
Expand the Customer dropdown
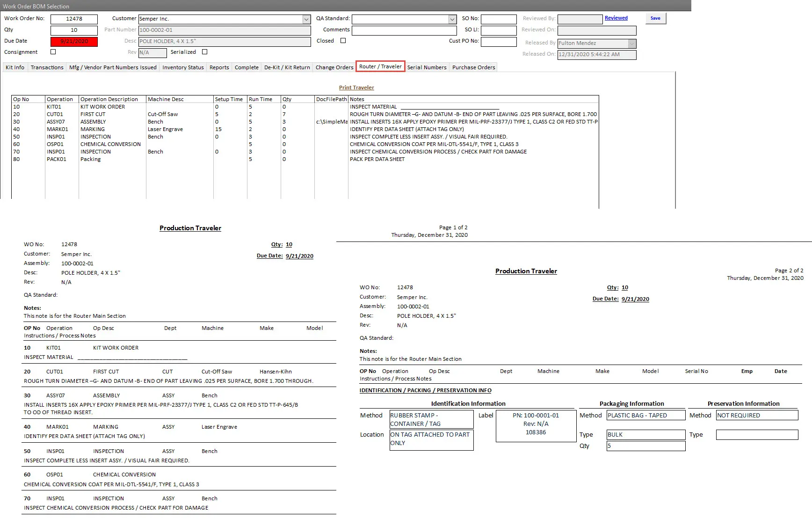tap(306, 19)
